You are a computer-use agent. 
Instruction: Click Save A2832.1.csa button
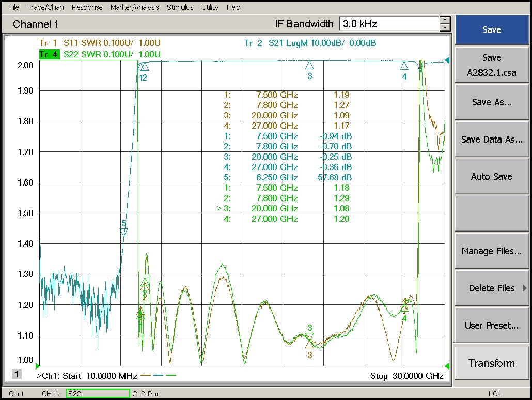[x=492, y=65]
